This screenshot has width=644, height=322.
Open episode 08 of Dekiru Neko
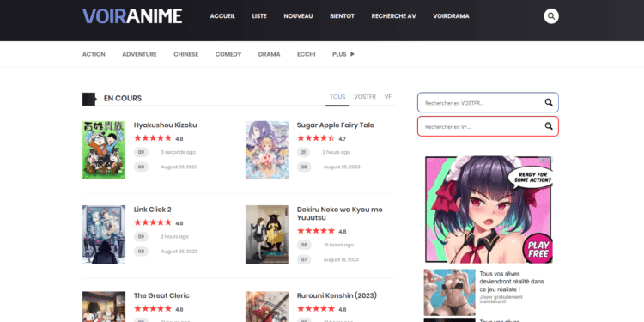click(x=304, y=246)
